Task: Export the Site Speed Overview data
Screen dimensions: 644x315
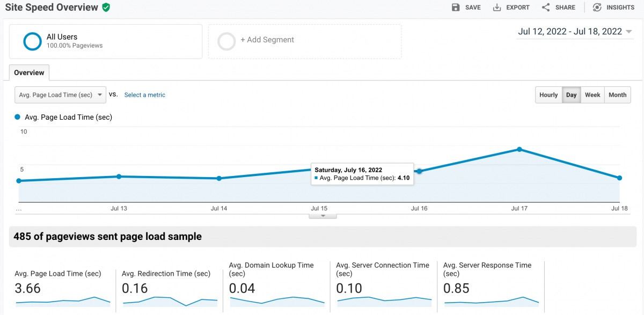Action: [x=511, y=7]
